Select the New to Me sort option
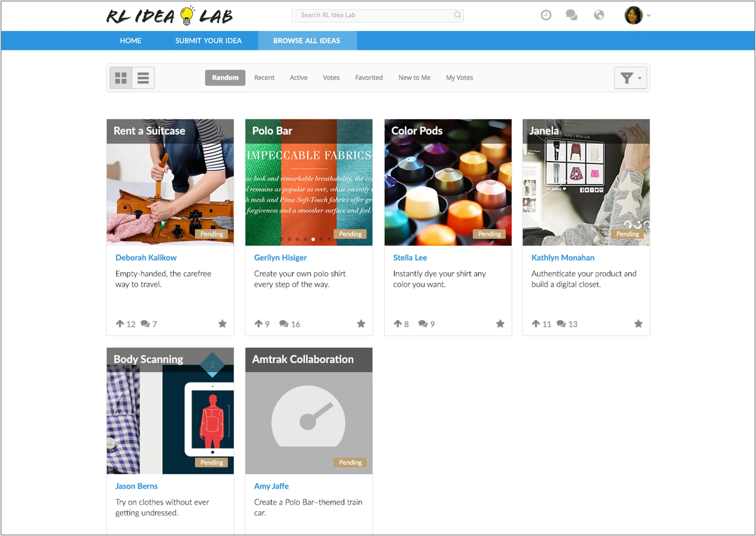 414,78
